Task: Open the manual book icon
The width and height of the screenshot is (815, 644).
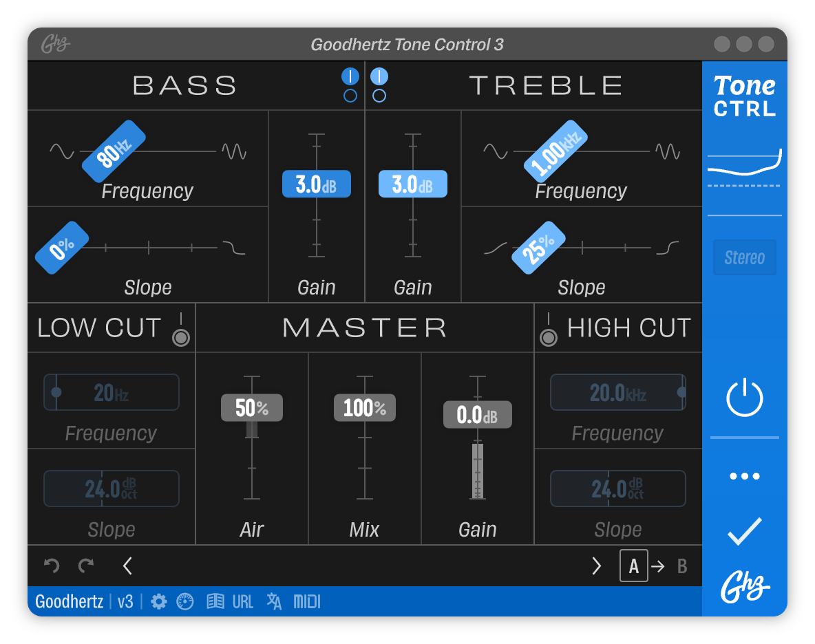Action: tap(215, 602)
